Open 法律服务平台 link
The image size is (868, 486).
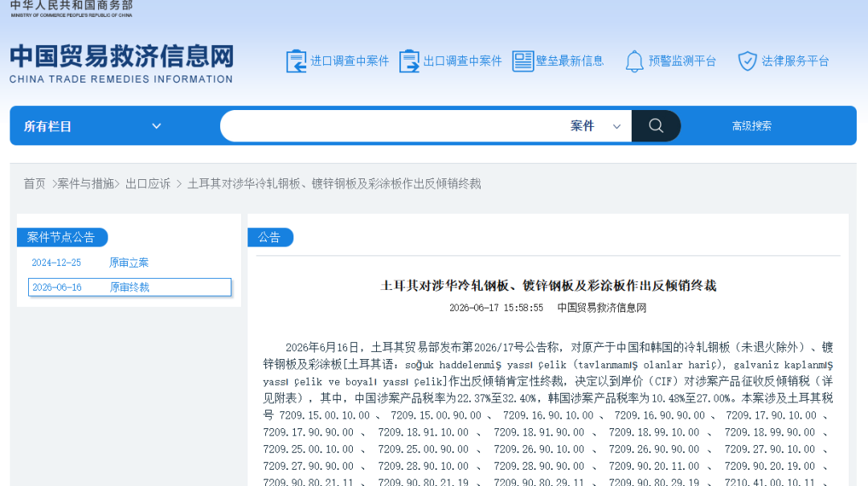pyautogui.click(x=795, y=61)
